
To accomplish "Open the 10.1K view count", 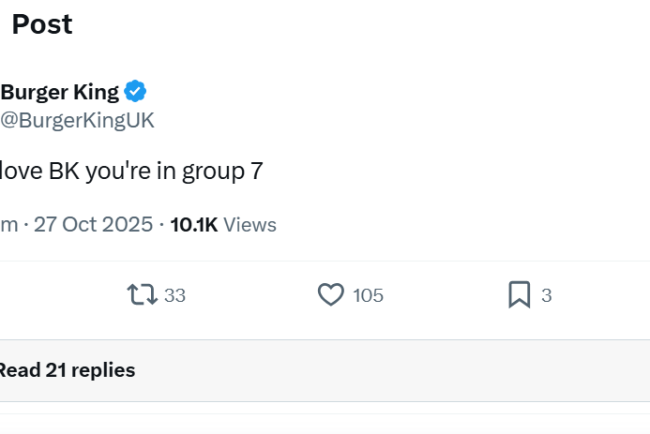I will (x=194, y=224).
